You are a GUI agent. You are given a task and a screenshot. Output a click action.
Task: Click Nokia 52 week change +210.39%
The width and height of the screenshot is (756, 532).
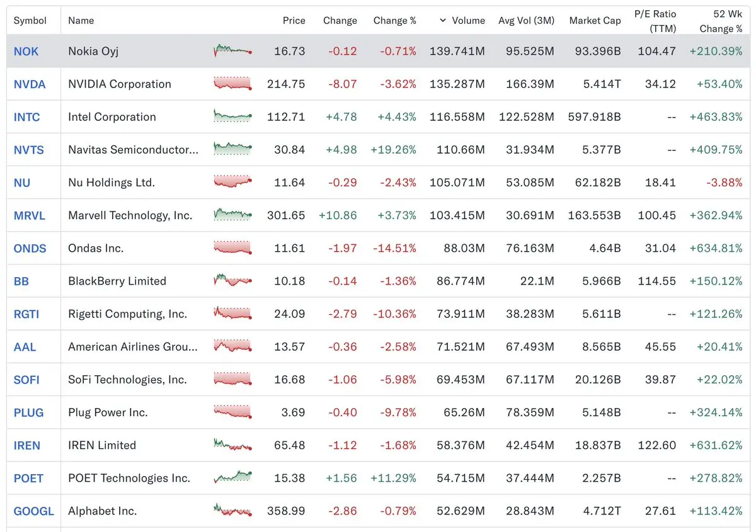click(716, 52)
